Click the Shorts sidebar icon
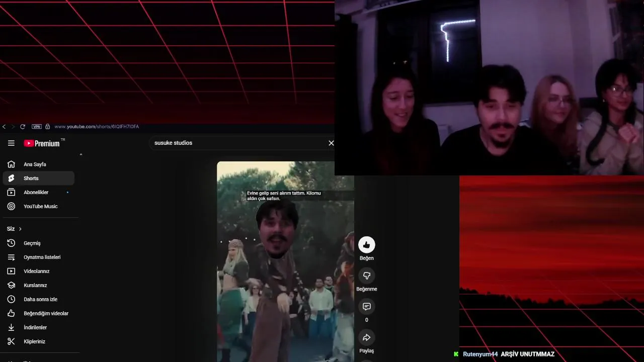 click(11, 178)
